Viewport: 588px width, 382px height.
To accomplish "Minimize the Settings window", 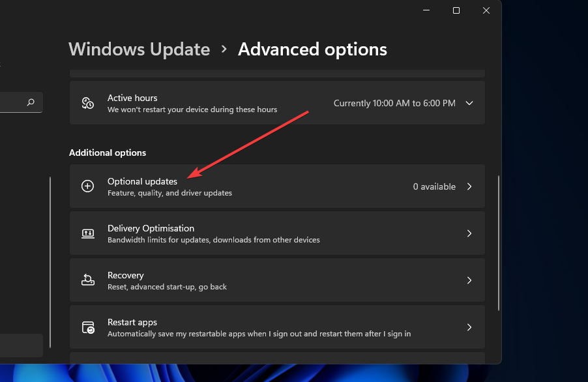I will 426,10.
